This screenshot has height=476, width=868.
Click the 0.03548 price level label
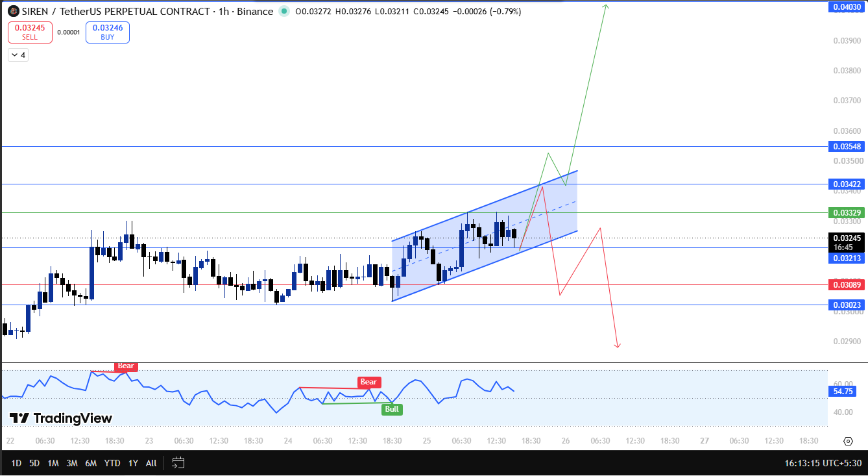pyautogui.click(x=847, y=147)
